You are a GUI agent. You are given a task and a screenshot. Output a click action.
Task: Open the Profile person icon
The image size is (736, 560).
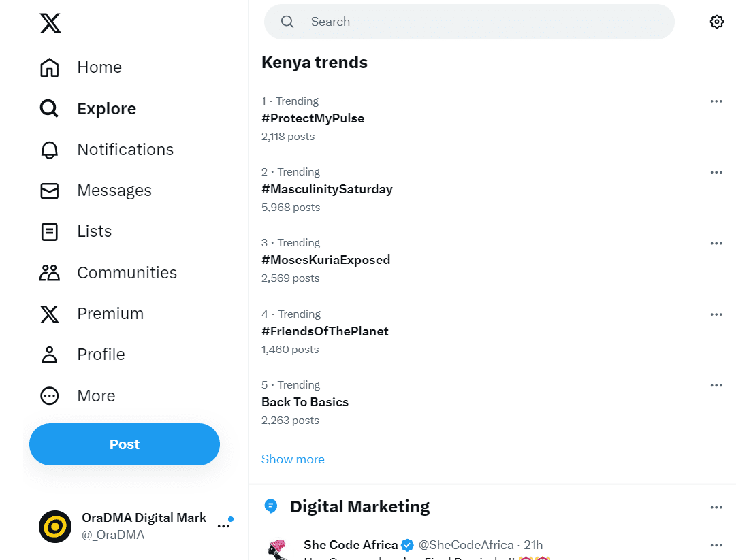(x=49, y=355)
